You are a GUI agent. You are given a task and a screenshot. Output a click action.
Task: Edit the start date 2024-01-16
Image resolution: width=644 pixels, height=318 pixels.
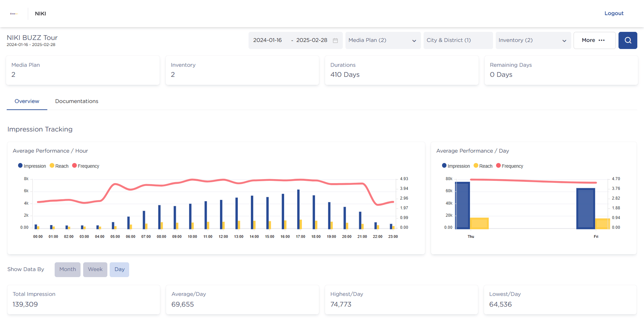pyautogui.click(x=267, y=40)
